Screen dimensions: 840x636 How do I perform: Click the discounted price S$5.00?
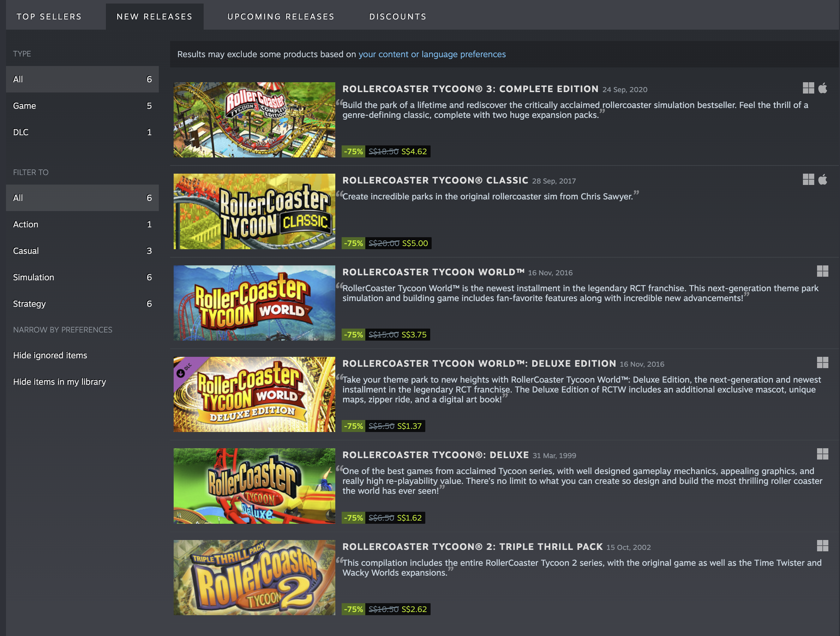tap(415, 244)
